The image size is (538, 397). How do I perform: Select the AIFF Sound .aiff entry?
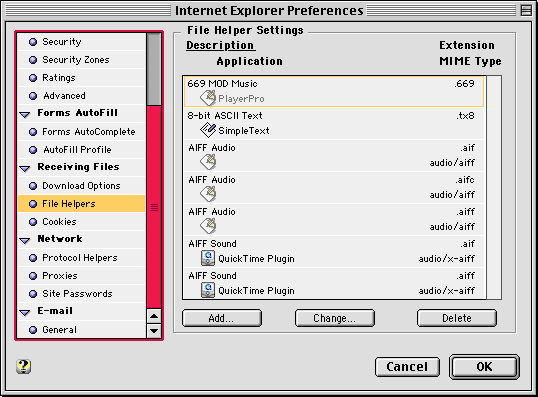coord(334,283)
